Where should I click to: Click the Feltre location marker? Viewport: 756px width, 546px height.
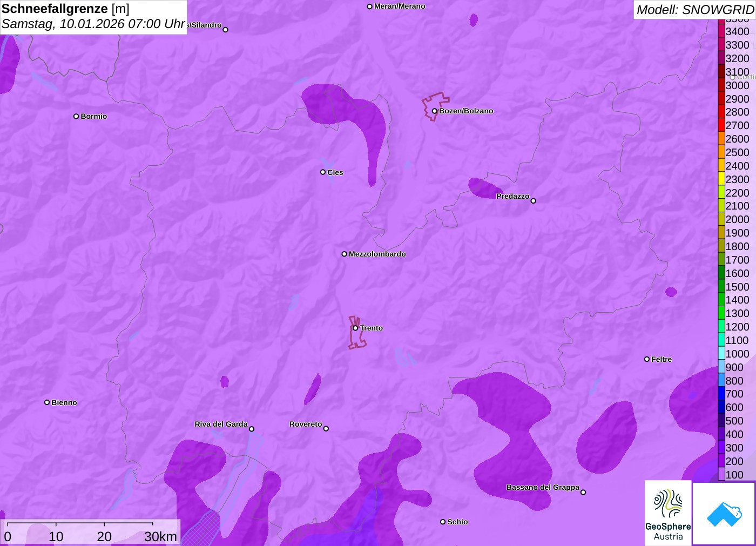647,359
